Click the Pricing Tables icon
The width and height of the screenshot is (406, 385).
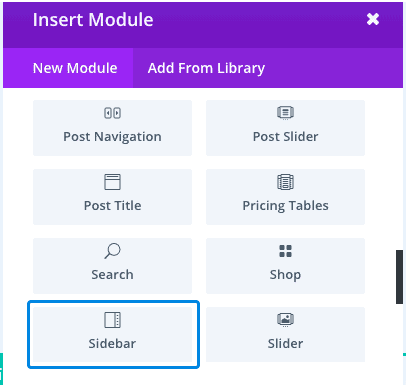285,182
